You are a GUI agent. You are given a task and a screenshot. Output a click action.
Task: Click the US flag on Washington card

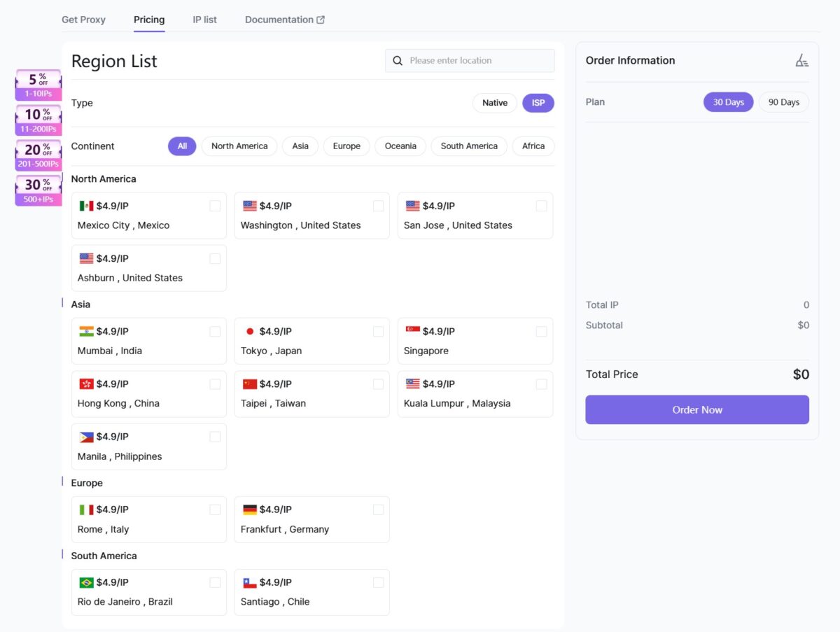click(250, 206)
